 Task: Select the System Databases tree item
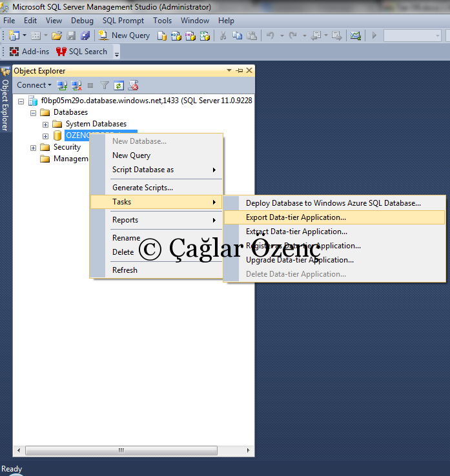tap(96, 124)
